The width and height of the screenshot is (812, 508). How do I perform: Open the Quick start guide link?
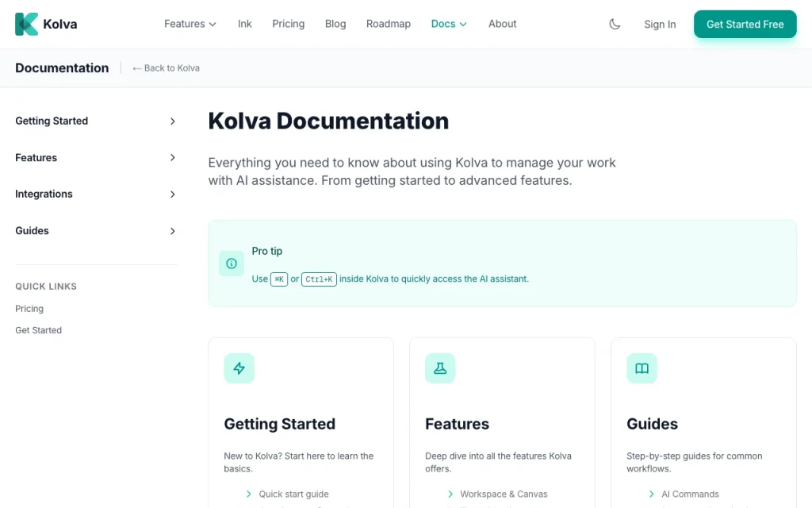point(293,494)
